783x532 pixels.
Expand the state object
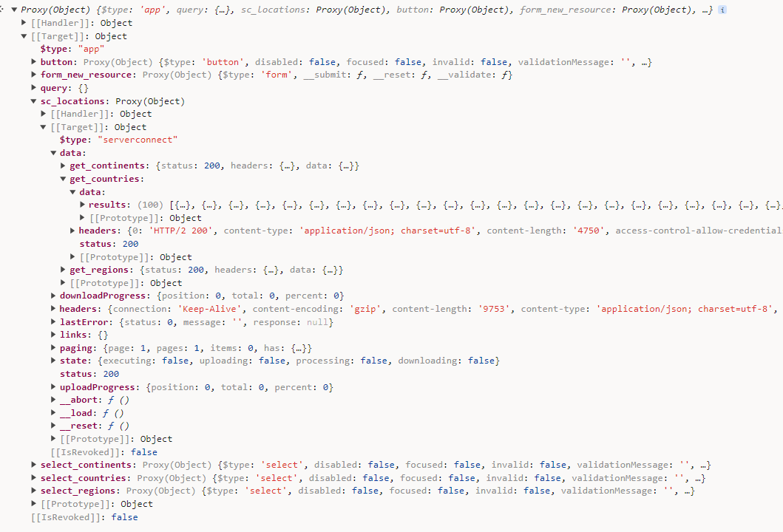tap(53, 361)
